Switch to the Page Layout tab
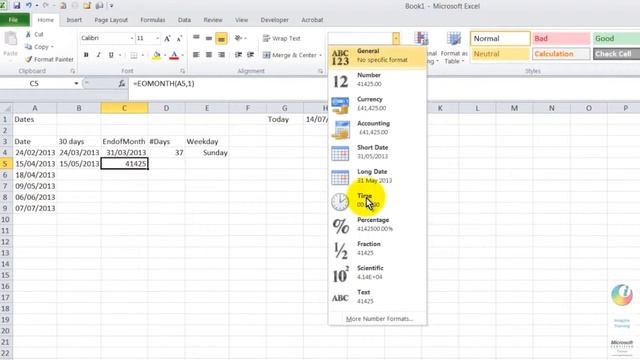This screenshot has height=360, width=640. click(111, 20)
